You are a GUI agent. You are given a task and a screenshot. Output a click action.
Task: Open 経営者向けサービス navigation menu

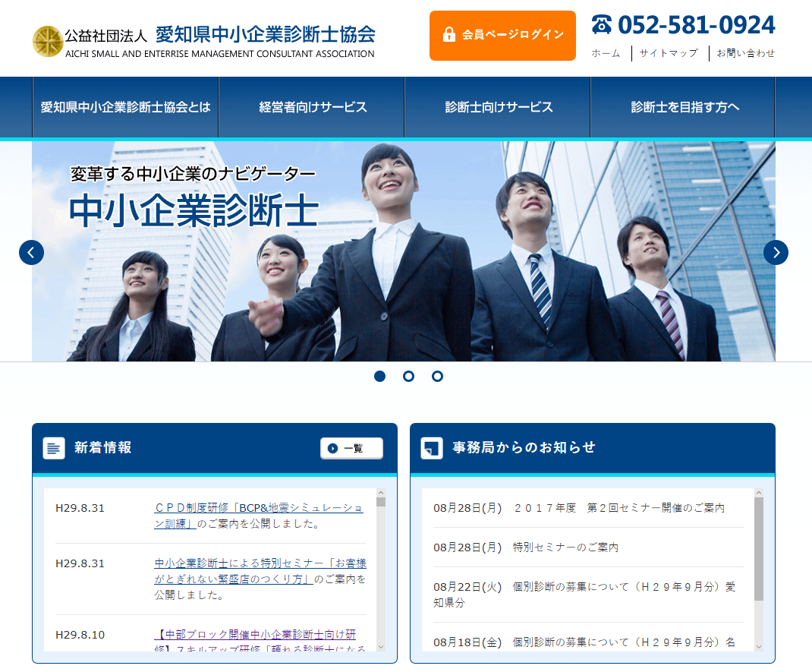click(x=312, y=107)
